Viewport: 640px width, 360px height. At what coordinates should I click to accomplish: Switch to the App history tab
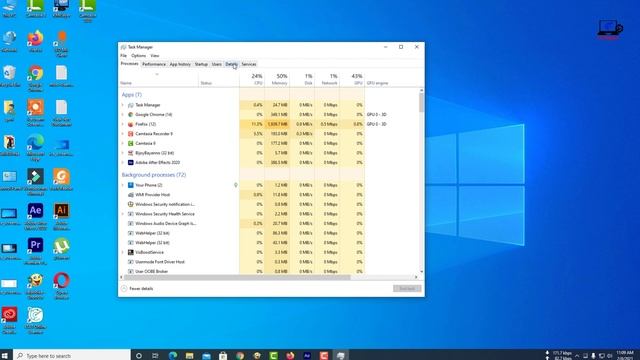pos(180,64)
